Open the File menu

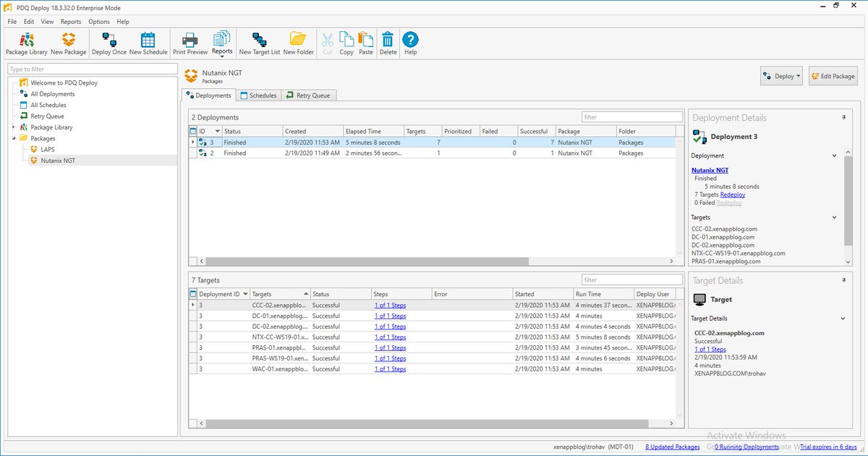[x=12, y=22]
